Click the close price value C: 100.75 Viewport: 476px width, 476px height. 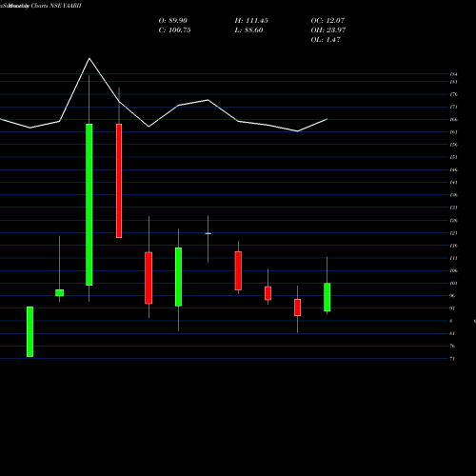174,30
